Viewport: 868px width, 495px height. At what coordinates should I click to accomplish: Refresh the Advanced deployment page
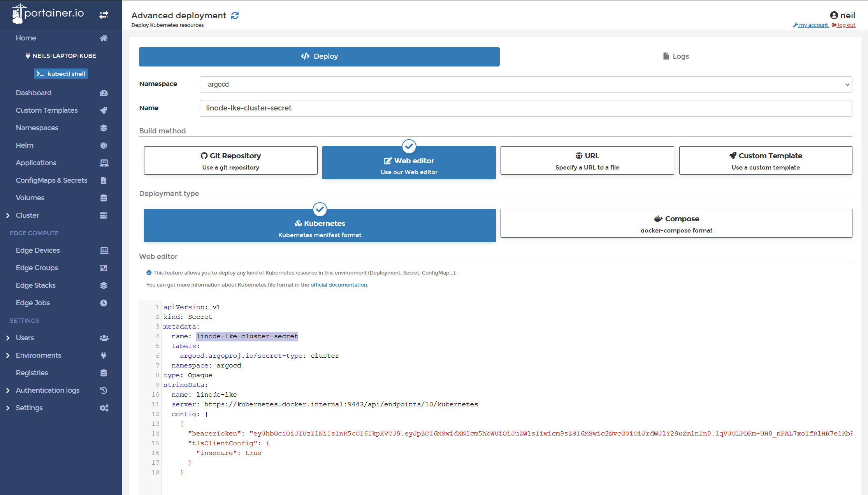pyautogui.click(x=235, y=16)
